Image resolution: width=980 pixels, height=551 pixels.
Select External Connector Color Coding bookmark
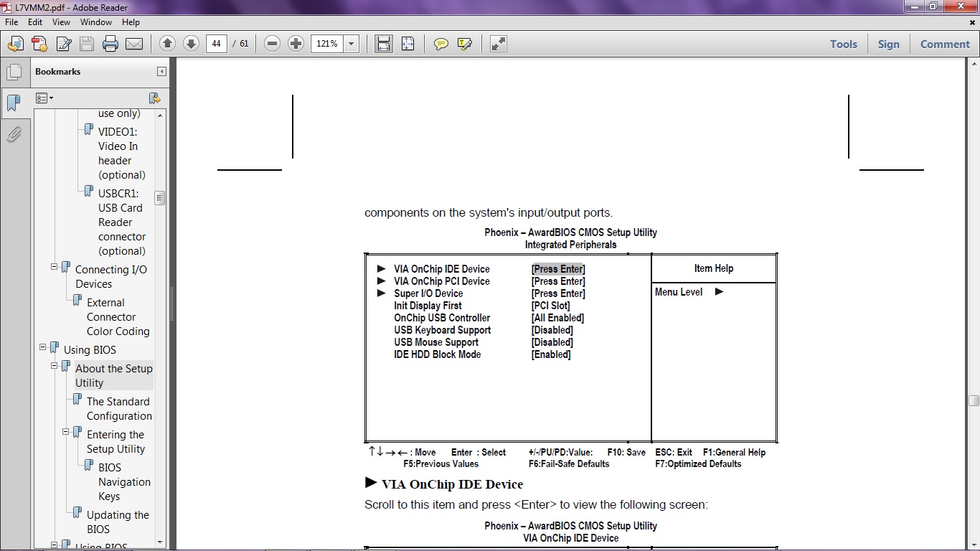point(118,317)
